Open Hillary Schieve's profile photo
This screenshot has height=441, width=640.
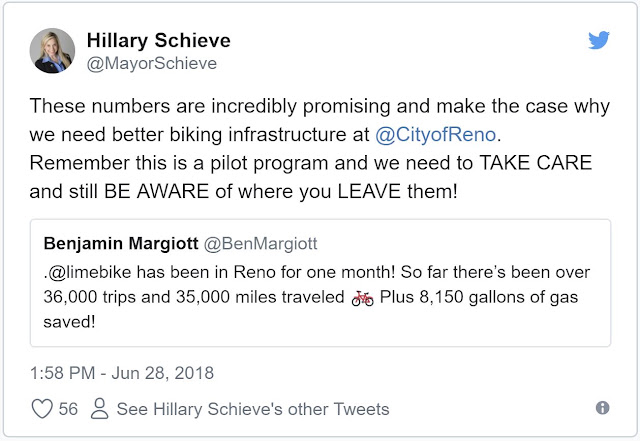52,51
